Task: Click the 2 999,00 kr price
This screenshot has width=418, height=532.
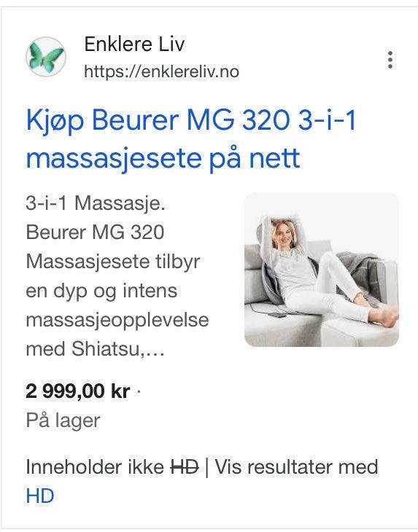Action: click(78, 391)
